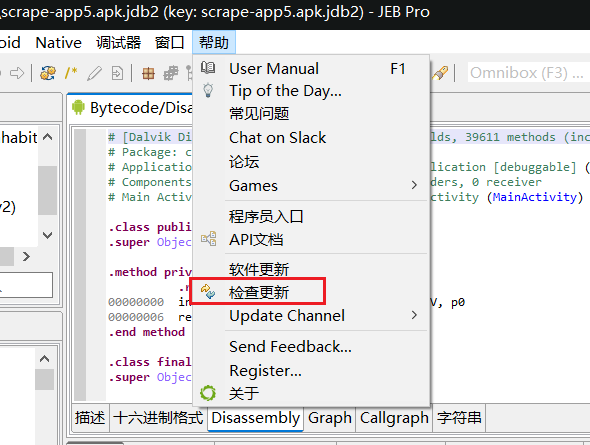Screen dimensions: 590x445
Task: Click the .end method line
Action: (x=146, y=332)
